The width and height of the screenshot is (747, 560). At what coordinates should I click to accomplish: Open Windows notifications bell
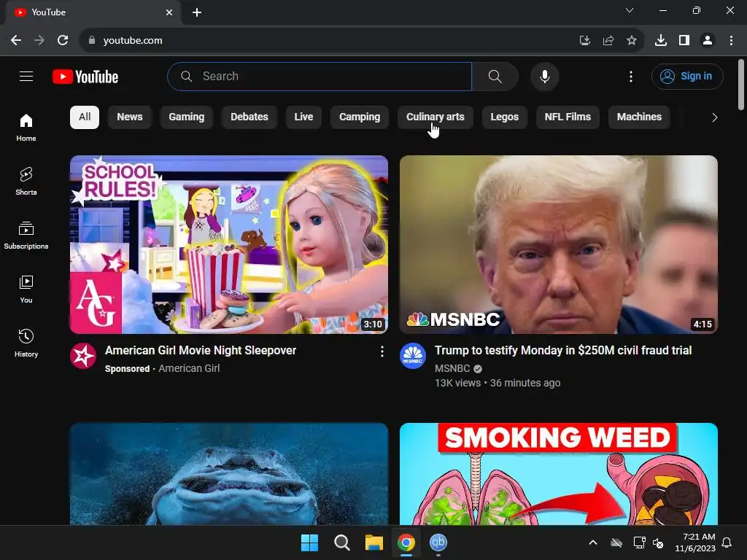pyautogui.click(x=727, y=542)
